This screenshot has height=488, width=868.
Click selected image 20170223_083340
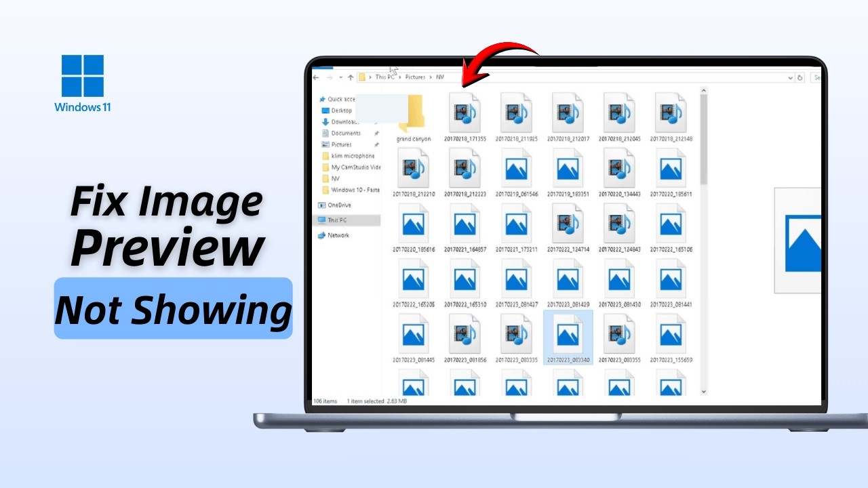click(568, 338)
